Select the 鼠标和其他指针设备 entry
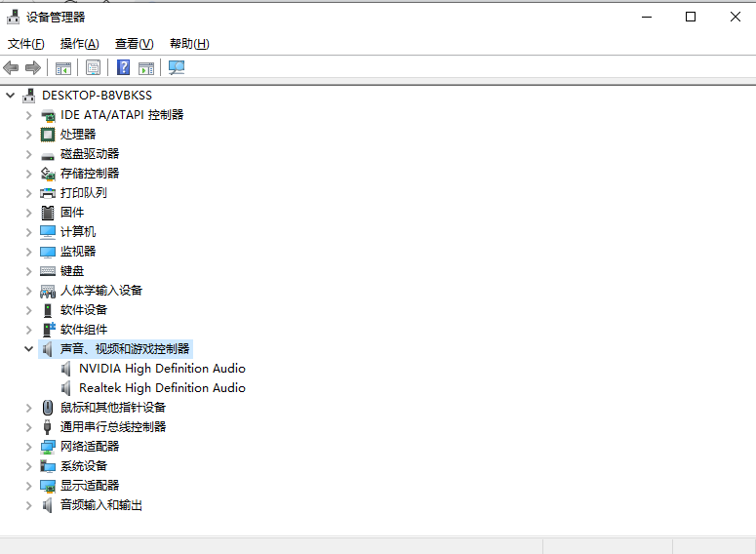 tap(112, 408)
